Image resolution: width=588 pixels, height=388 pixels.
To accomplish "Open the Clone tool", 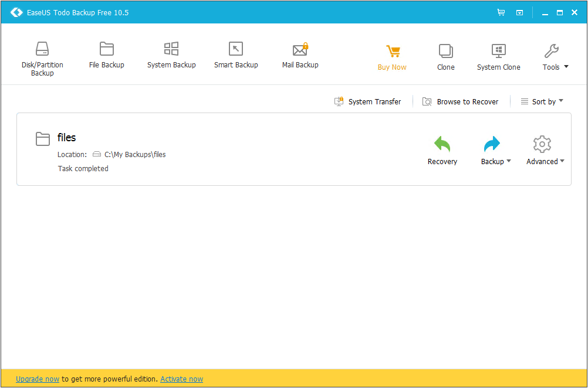I will [x=445, y=57].
